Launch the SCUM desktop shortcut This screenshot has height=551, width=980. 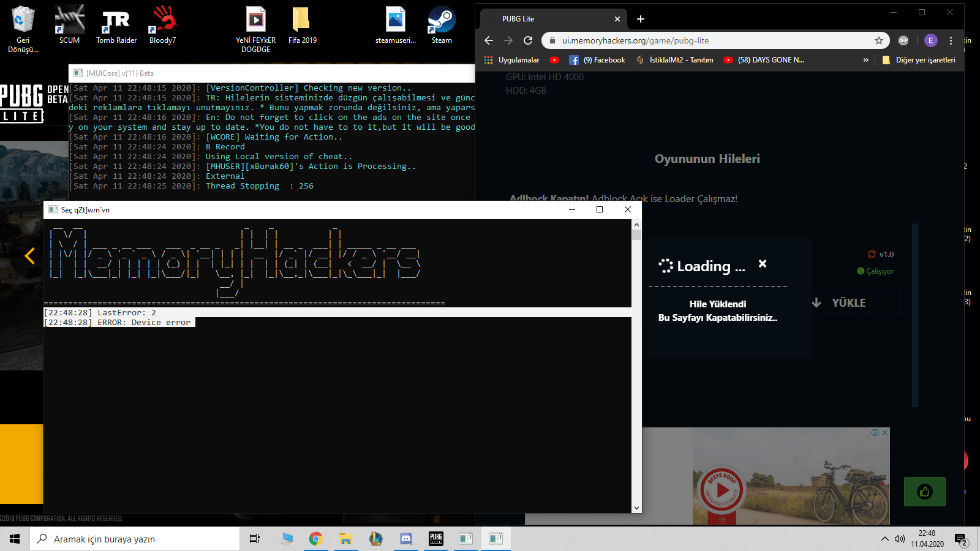click(69, 24)
